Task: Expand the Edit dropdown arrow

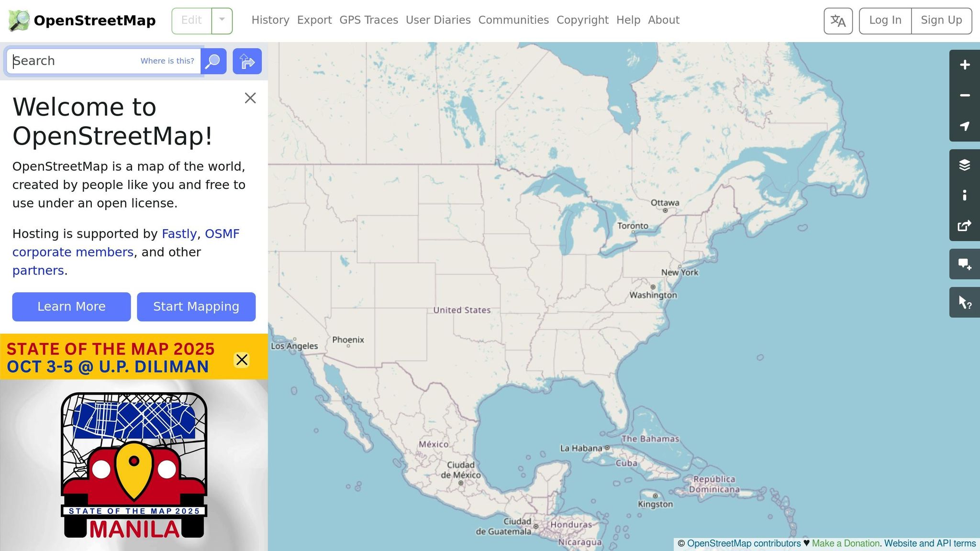Action: point(222,21)
